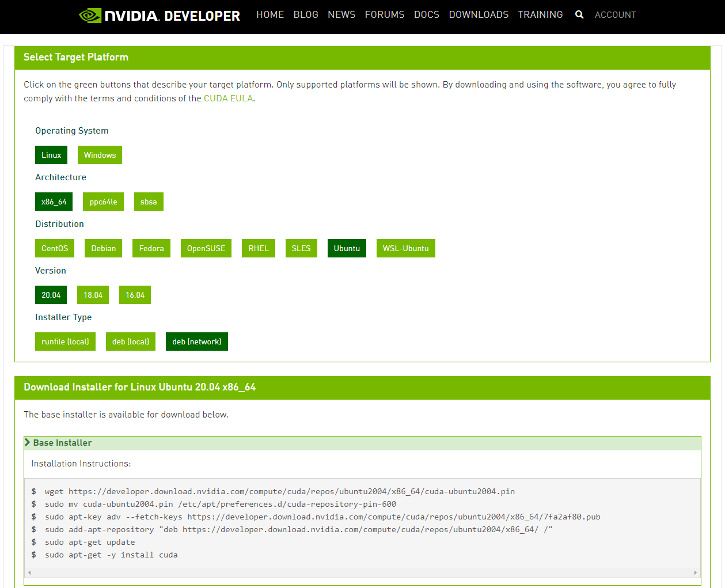Go to the FORUMS page

(x=385, y=14)
